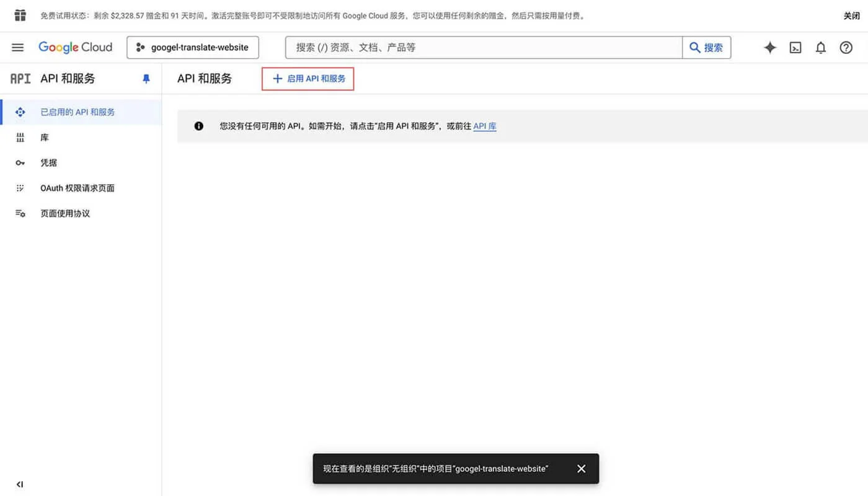Unpin the API 和服务 panel

tap(146, 78)
